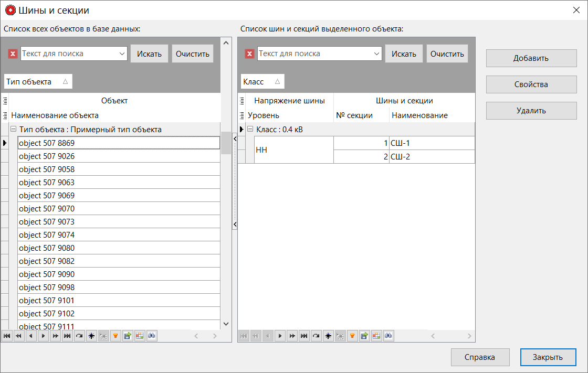Click the filter funnel icon in left navigator
Screen dimensions: 588x373
pyautogui.click(x=115, y=336)
